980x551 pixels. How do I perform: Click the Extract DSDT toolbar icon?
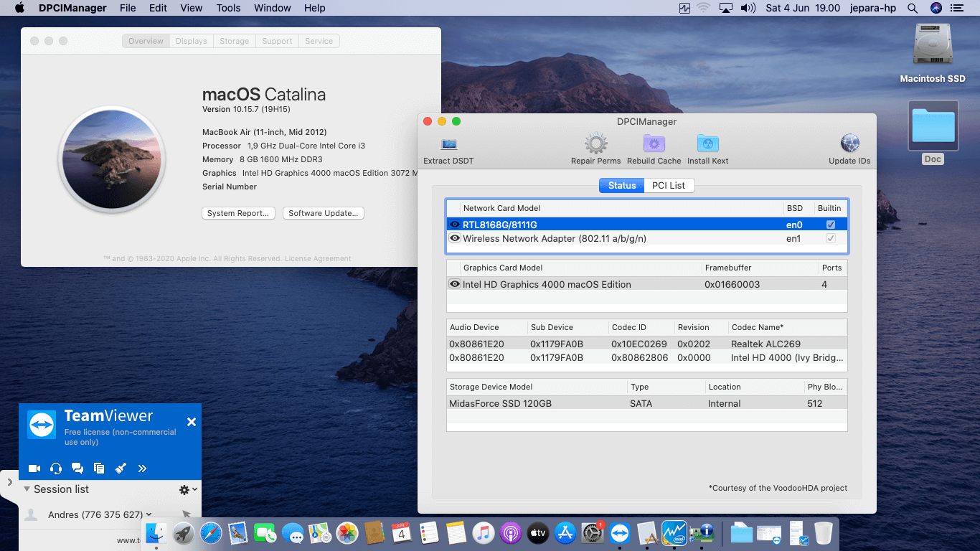pyautogui.click(x=448, y=144)
